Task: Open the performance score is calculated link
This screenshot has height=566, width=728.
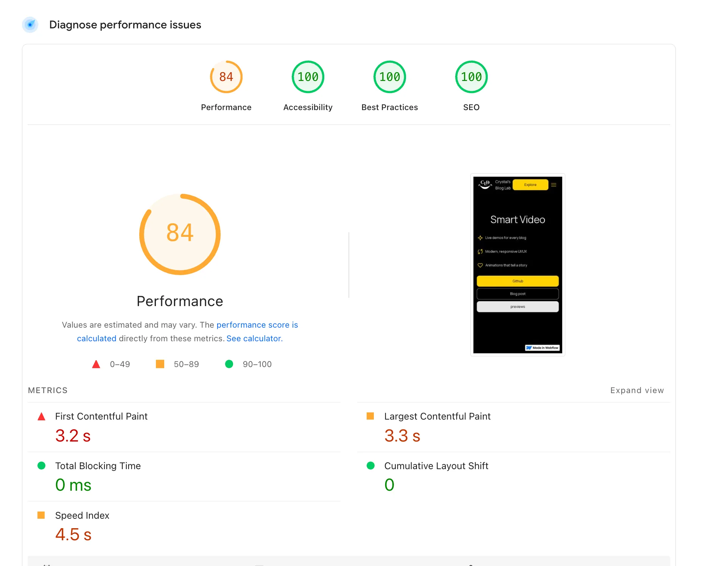Action: coord(257,325)
